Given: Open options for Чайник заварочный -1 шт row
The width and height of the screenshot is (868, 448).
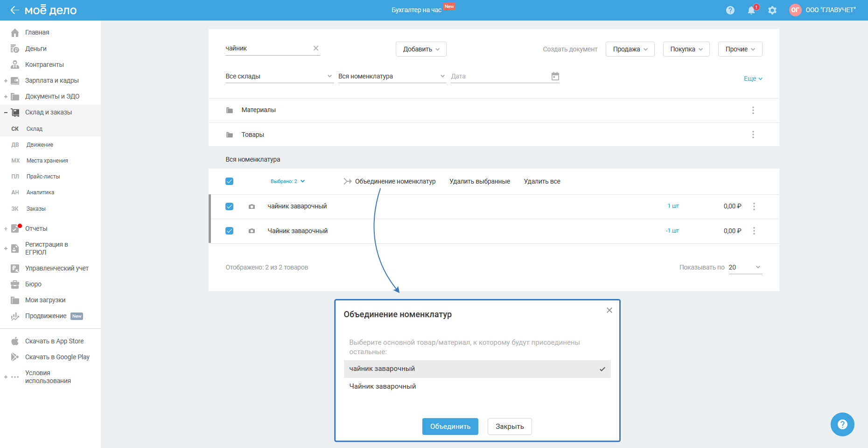Looking at the screenshot, I should click(x=754, y=231).
